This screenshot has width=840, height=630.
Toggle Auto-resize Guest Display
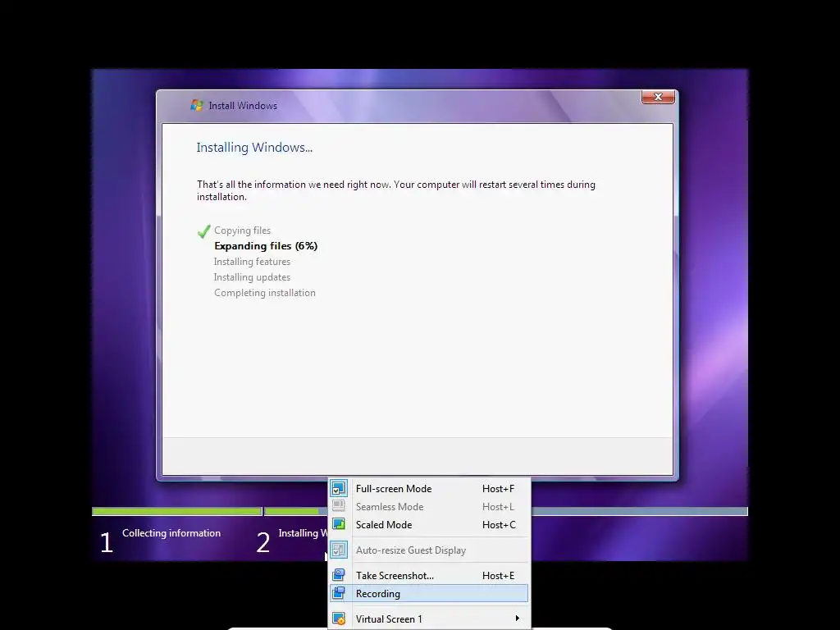pyautogui.click(x=429, y=550)
